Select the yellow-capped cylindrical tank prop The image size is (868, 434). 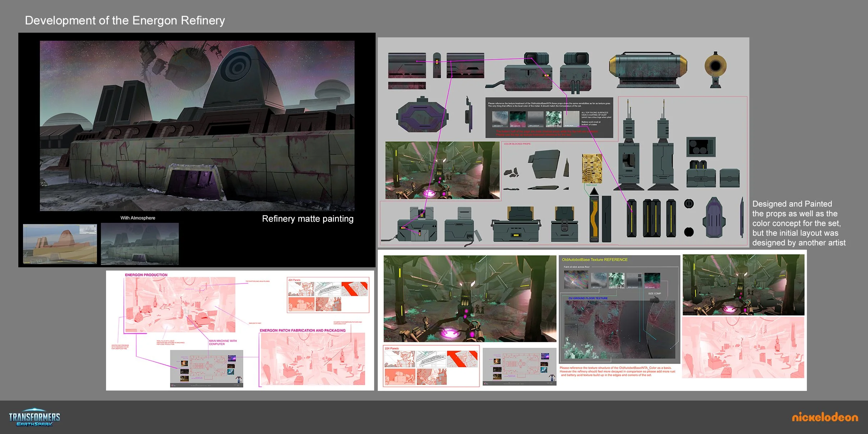(x=648, y=70)
